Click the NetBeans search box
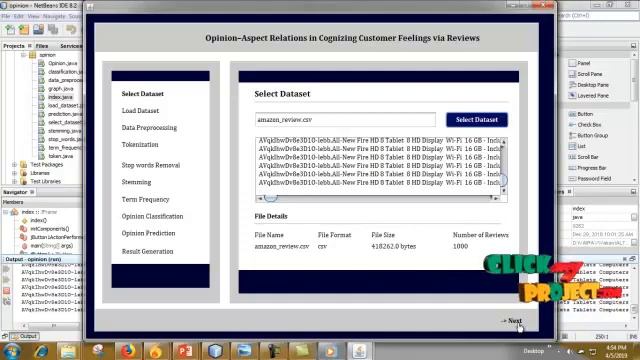 (598, 16)
